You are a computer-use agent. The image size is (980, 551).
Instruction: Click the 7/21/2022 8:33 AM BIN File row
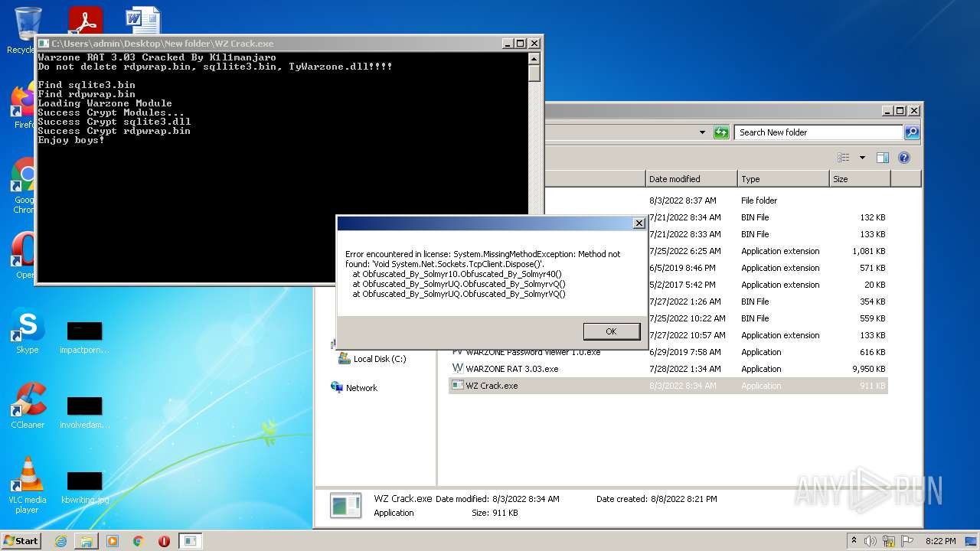click(x=668, y=234)
